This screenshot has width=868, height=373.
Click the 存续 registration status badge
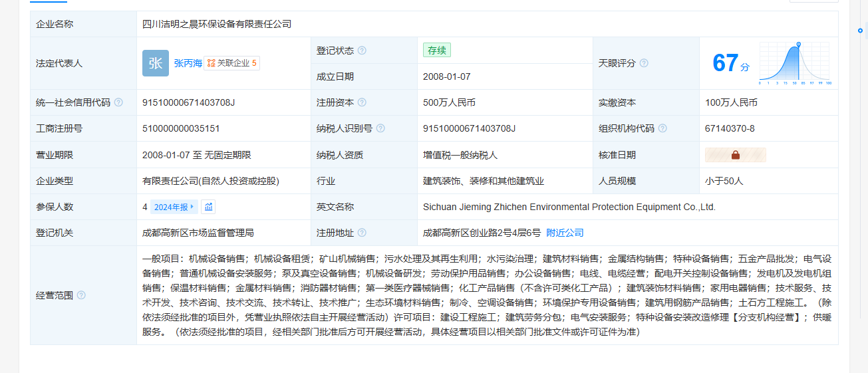437,51
